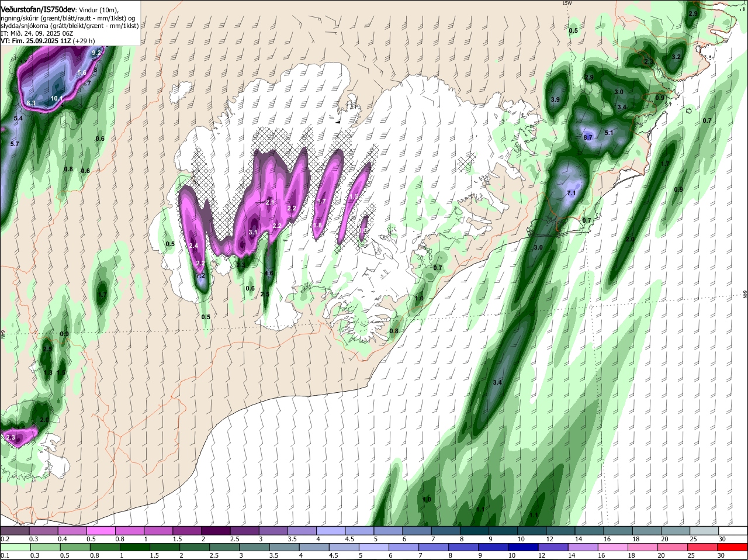This screenshot has height=560, width=748.
Task: Click the 9.2 value label
Action: click(x=97, y=53)
